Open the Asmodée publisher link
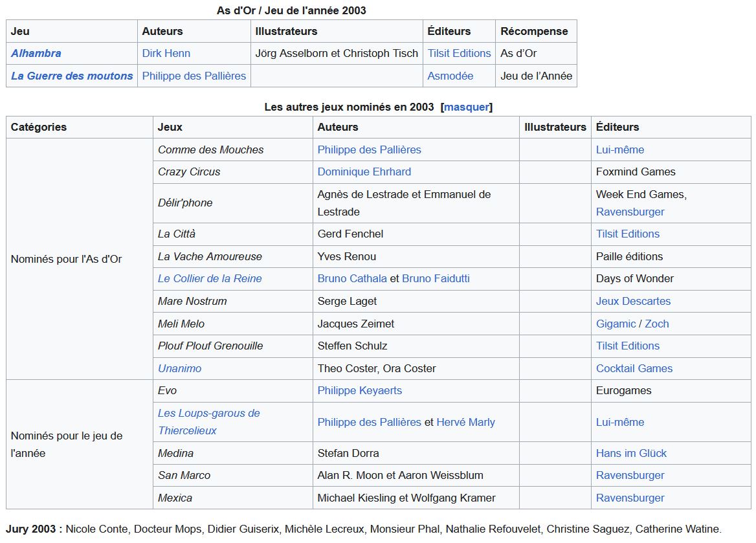The image size is (756, 543). click(450, 76)
